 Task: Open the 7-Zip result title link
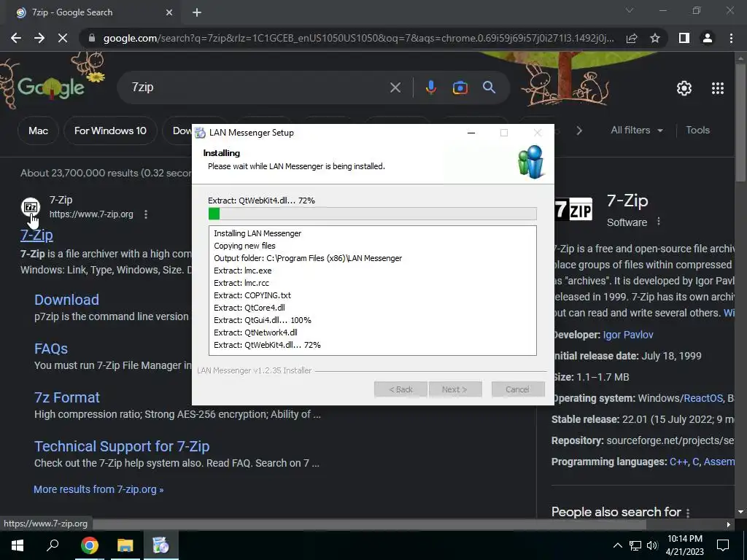tap(36, 235)
